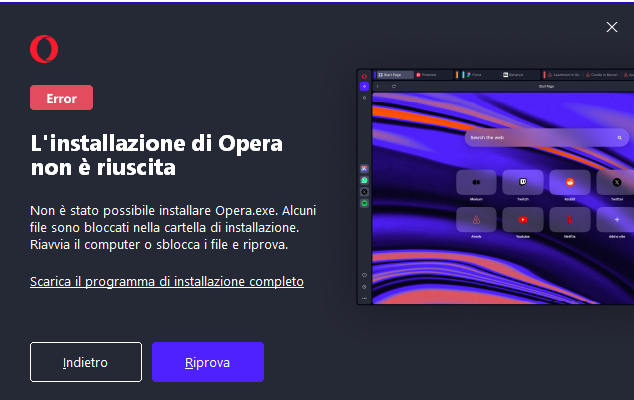The width and height of the screenshot is (634, 400).
Task: Select the Start Page tab in preview
Action: 395,75
